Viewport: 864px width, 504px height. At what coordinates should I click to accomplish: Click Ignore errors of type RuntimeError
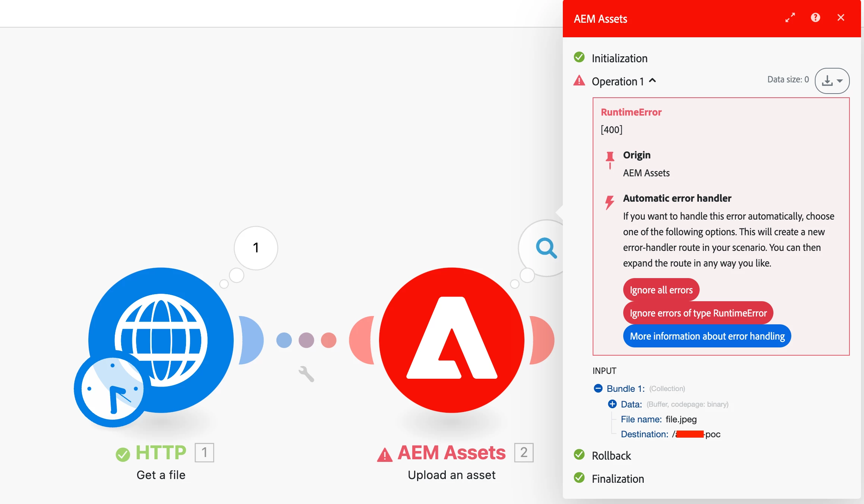coord(698,313)
